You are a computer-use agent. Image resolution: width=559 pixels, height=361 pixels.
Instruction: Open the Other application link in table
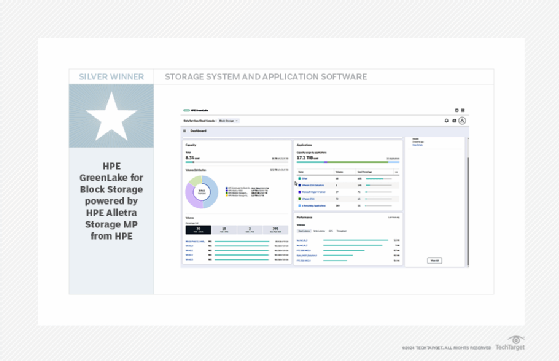[x=304, y=179]
